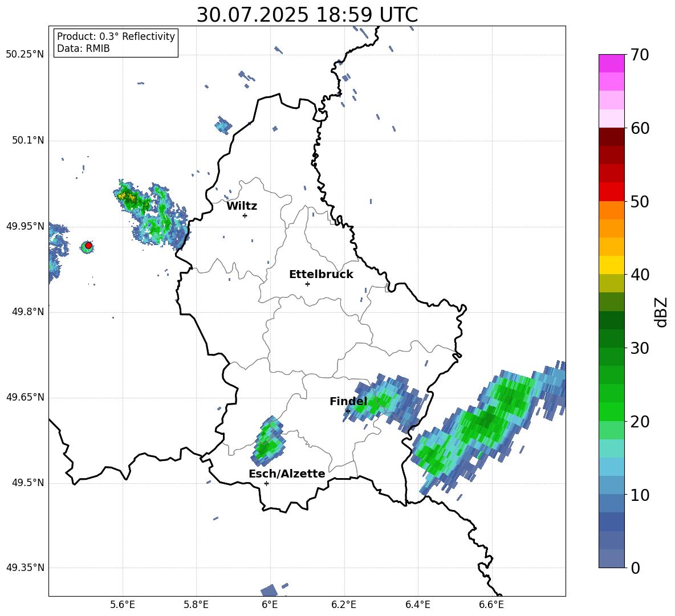This screenshot has width=675, height=616.
Task: Pick the dark maroon swatch below 60
Action: (611, 137)
